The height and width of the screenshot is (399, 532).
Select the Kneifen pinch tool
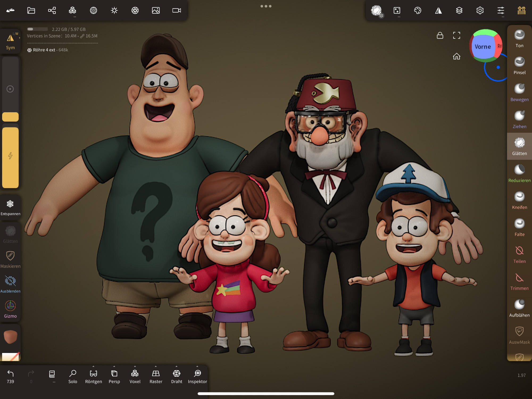(519, 201)
